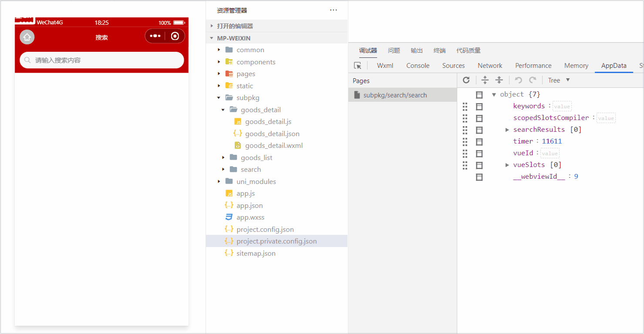Expand the components folder arrow
This screenshot has width=644, height=334.
pyautogui.click(x=219, y=62)
